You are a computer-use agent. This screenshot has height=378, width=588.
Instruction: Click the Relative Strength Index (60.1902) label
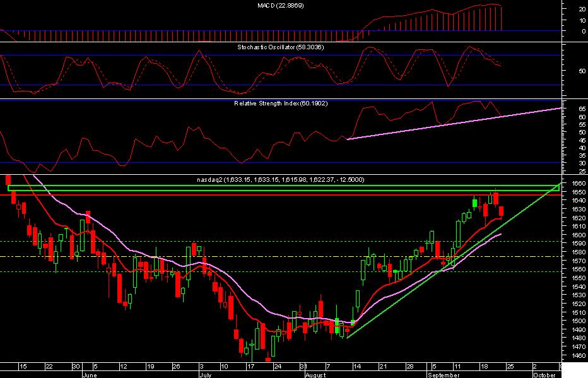[x=281, y=103]
